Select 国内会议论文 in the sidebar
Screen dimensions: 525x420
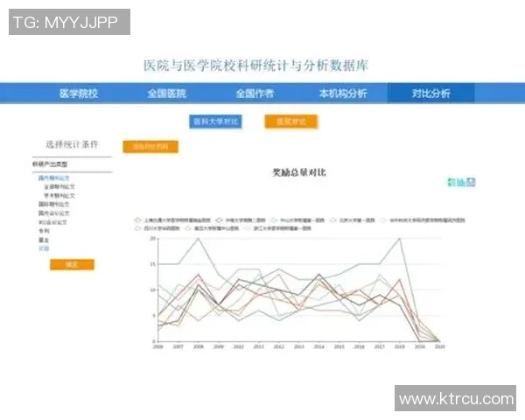(54, 213)
